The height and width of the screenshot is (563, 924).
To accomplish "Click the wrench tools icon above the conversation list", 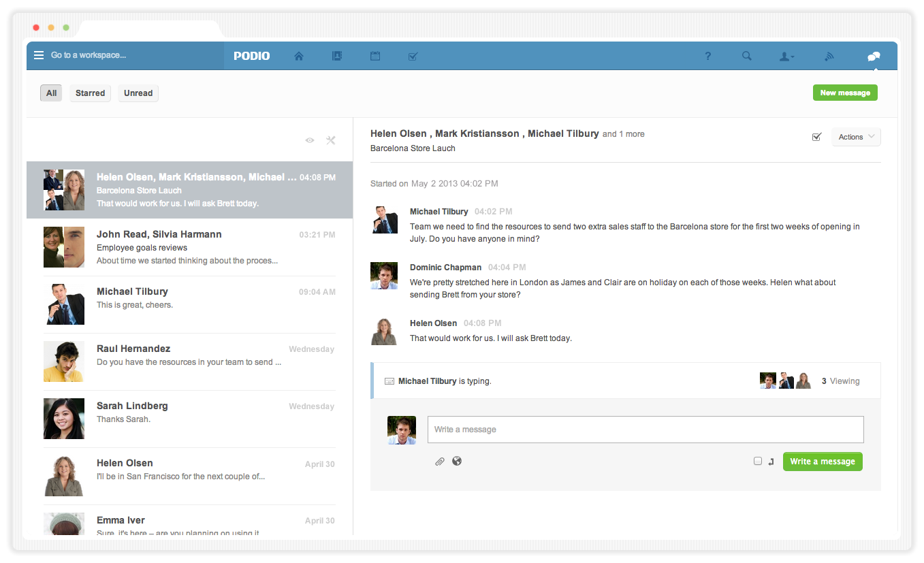I will [331, 140].
